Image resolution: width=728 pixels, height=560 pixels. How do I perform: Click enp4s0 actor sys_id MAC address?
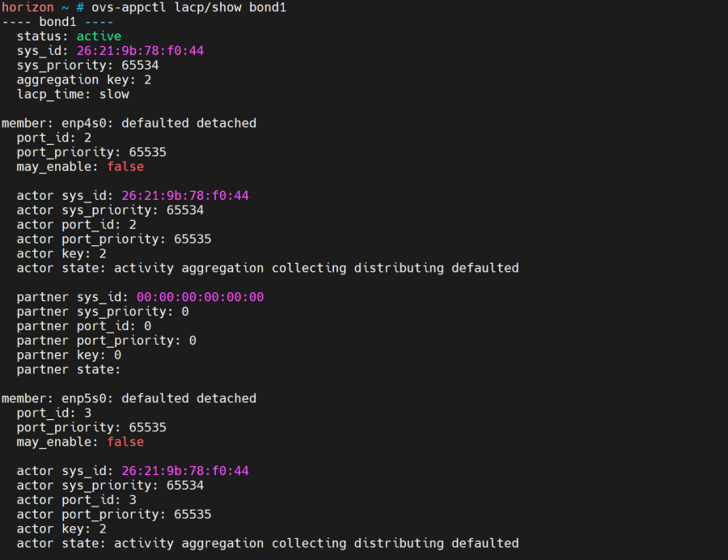pos(185,196)
